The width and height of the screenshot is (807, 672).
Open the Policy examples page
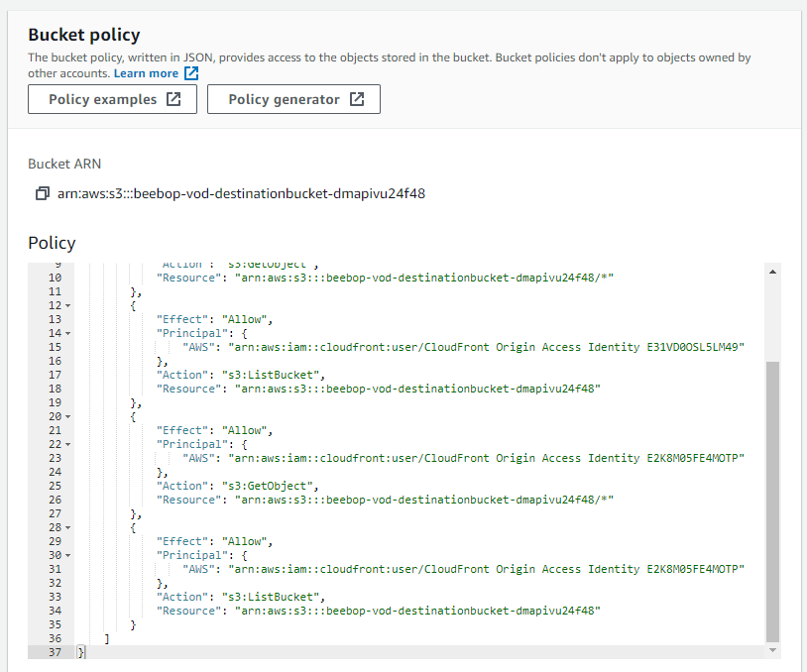(113, 99)
